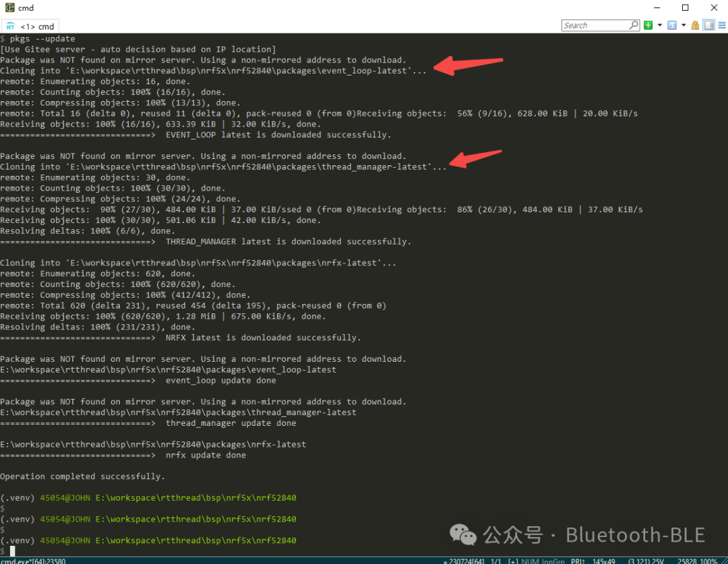Toggle NUM lock indicator in status bar
The height and width of the screenshot is (564, 728).
click(528, 560)
